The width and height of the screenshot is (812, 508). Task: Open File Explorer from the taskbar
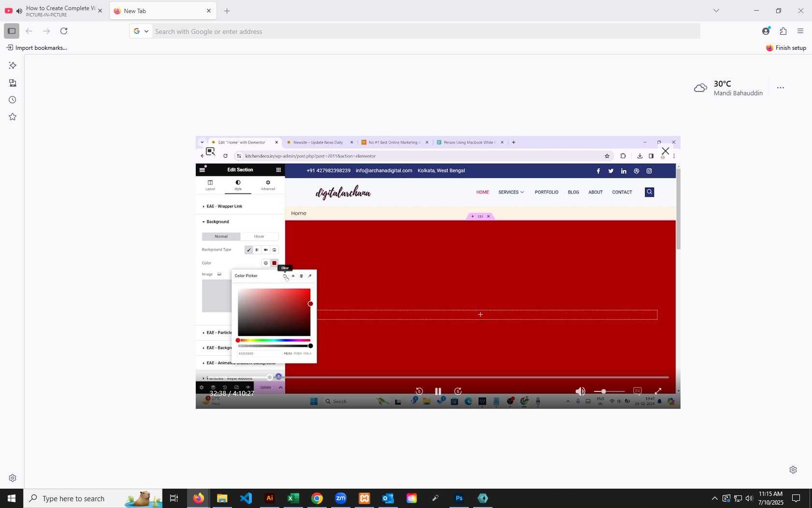click(222, 498)
